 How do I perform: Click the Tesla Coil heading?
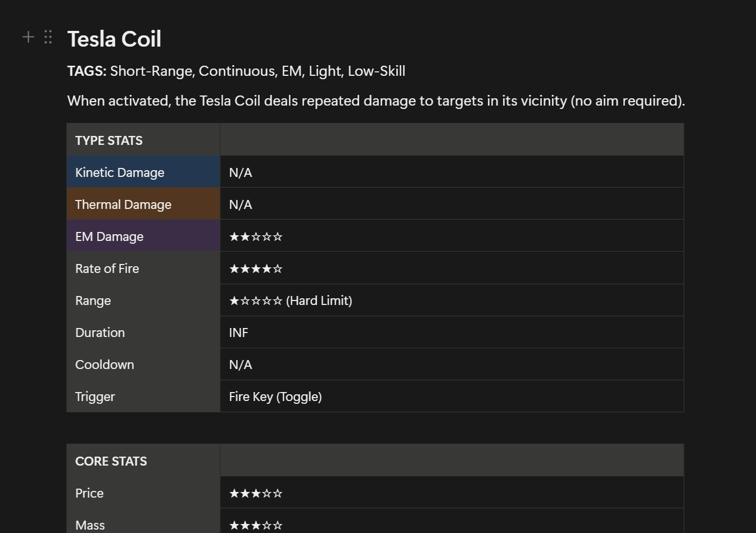114,39
